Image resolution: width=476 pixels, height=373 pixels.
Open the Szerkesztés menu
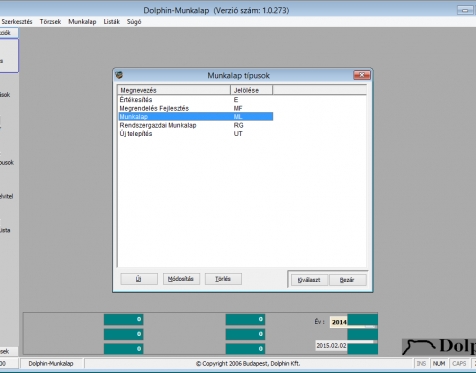click(17, 22)
